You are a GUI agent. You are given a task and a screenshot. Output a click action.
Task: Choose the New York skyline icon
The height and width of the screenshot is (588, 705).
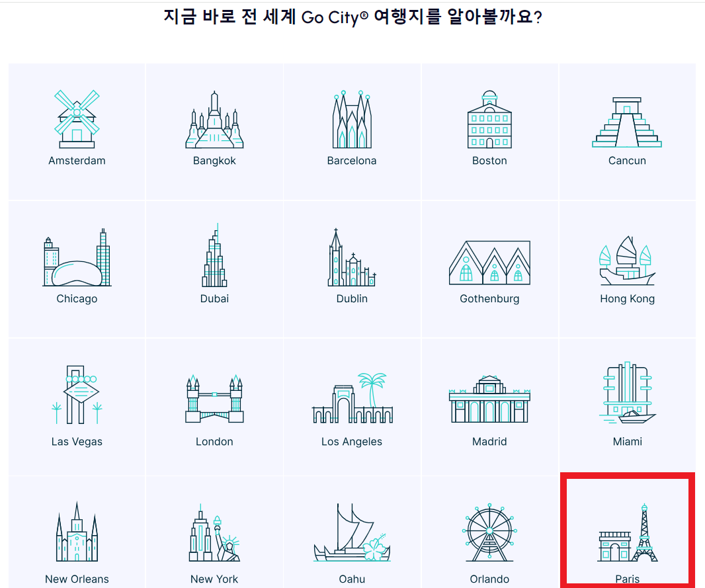tap(214, 533)
